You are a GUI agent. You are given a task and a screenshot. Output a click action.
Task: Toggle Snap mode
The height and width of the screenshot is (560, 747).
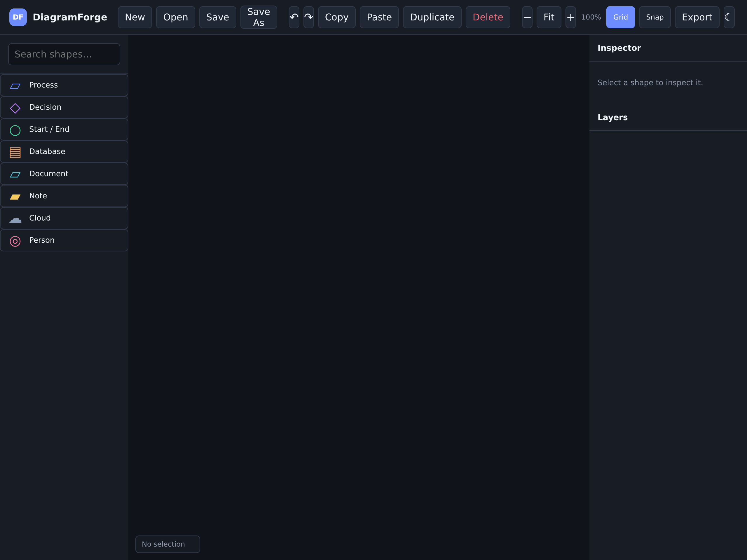pyautogui.click(x=655, y=17)
